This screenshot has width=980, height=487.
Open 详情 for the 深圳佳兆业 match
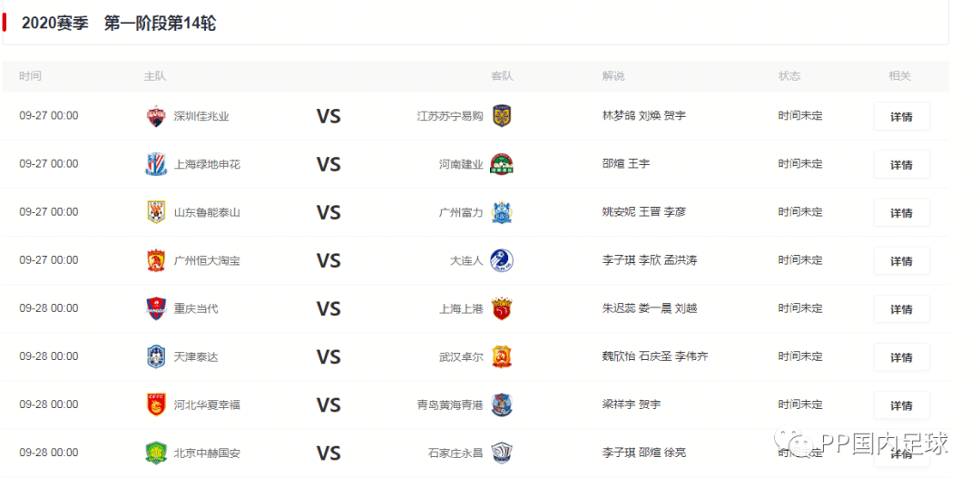(x=901, y=117)
